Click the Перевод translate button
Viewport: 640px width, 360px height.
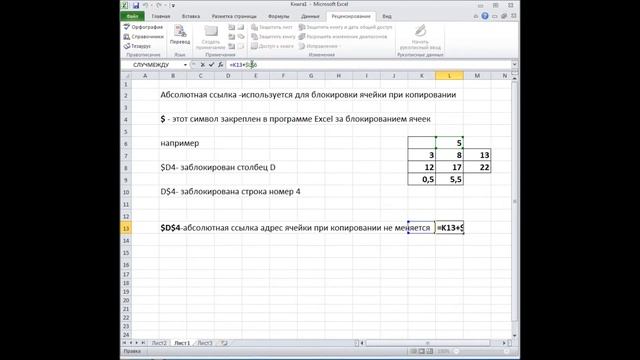point(180,35)
